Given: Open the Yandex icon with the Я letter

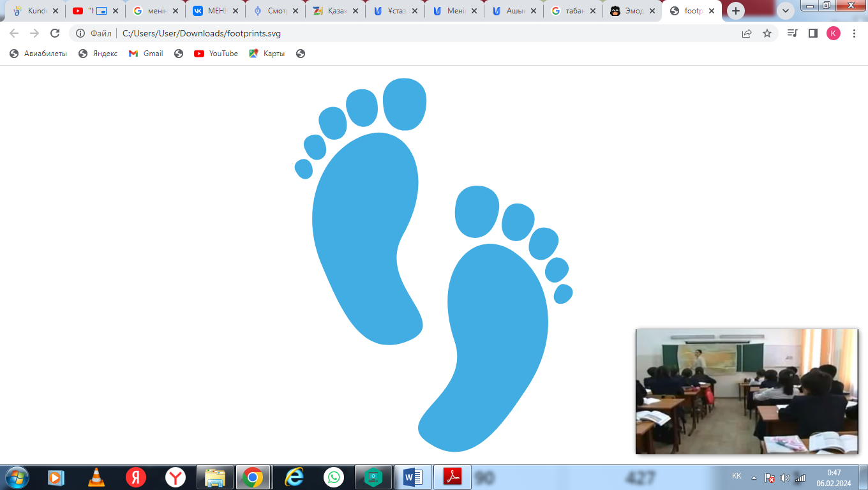Looking at the screenshot, I should click(x=136, y=477).
